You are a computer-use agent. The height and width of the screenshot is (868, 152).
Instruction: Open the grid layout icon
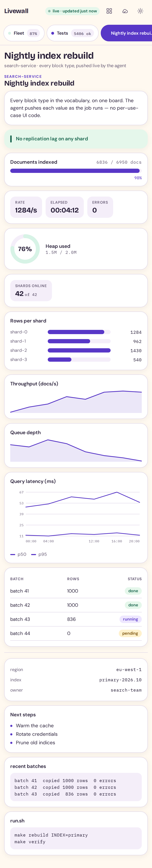[x=109, y=11]
